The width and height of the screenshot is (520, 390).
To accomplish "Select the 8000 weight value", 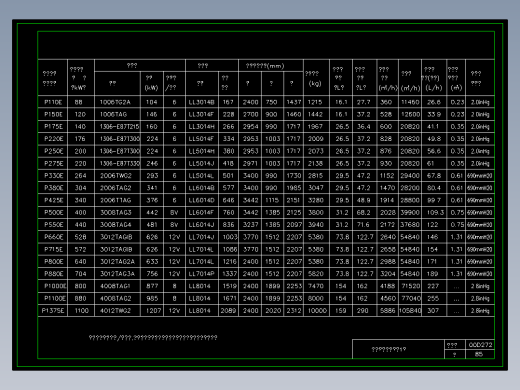I will tap(315, 298).
